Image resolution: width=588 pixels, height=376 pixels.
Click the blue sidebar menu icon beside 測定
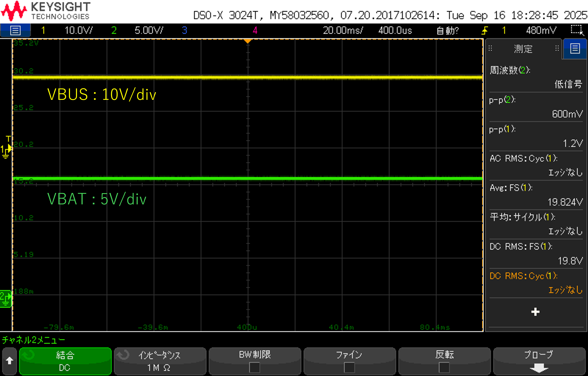point(575,49)
